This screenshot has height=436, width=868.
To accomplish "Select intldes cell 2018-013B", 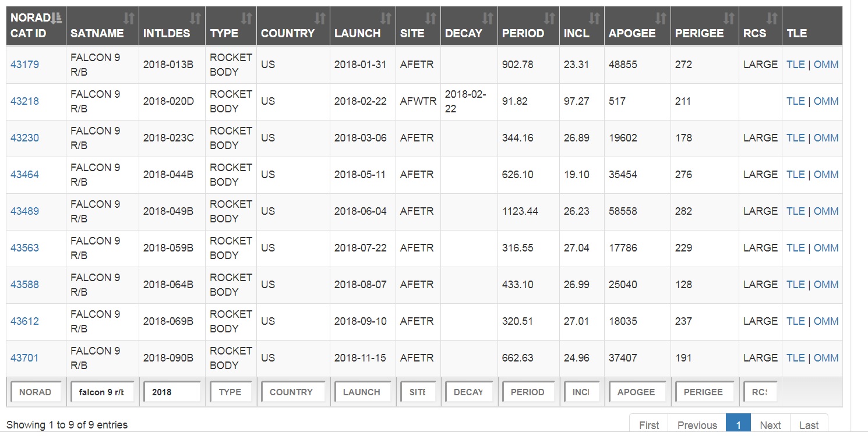I will [168, 65].
